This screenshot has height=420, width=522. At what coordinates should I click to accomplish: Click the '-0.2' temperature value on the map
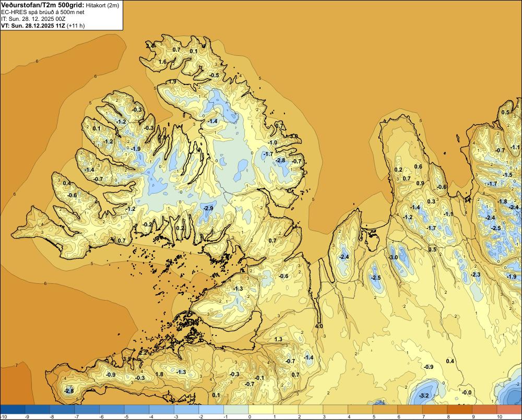coord(147,225)
